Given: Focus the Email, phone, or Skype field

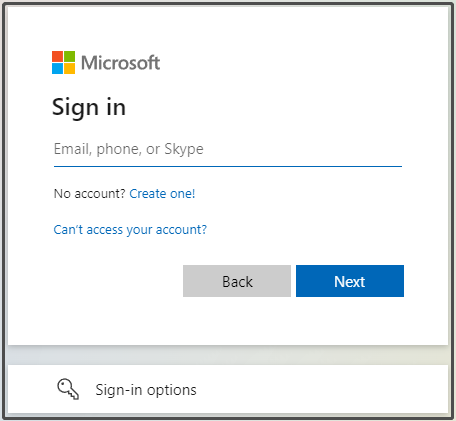Looking at the screenshot, I should click(228, 149).
